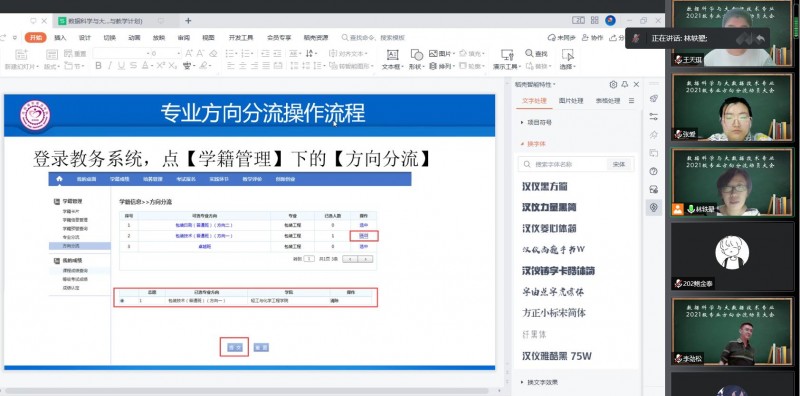This screenshot has width=800, height=396.
Task: Toggle bold formatting in the ribbon
Action: pos(98,65)
